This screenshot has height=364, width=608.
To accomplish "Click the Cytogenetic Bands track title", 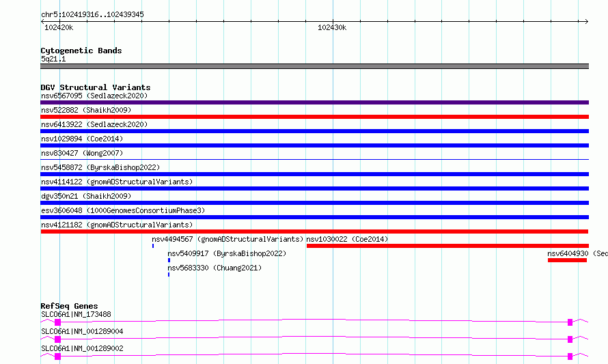I will point(81,51).
